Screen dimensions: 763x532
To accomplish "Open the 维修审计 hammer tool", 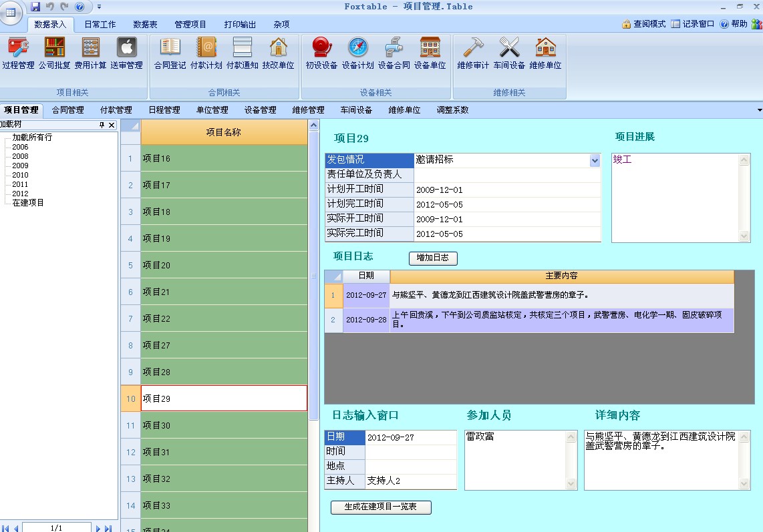I will coord(473,53).
